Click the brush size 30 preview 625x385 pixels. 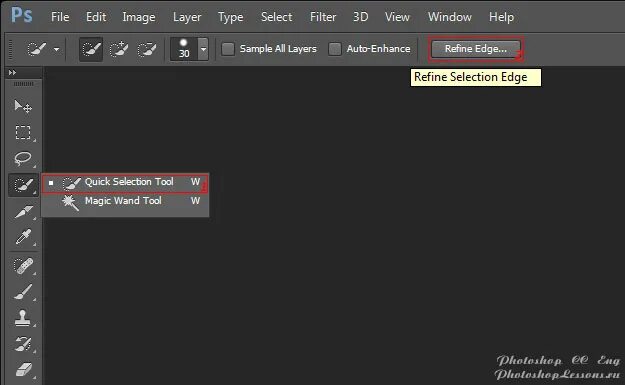(184, 49)
